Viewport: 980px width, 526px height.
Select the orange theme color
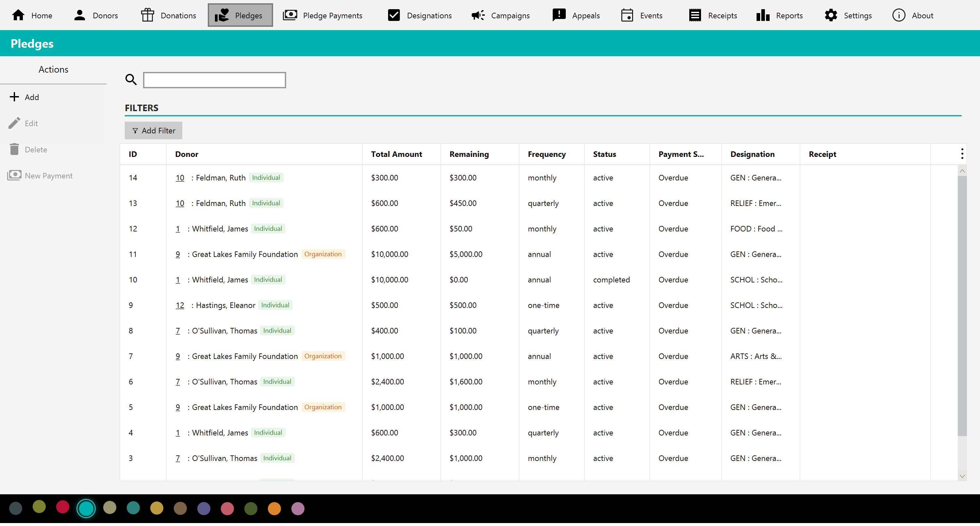[x=274, y=508]
